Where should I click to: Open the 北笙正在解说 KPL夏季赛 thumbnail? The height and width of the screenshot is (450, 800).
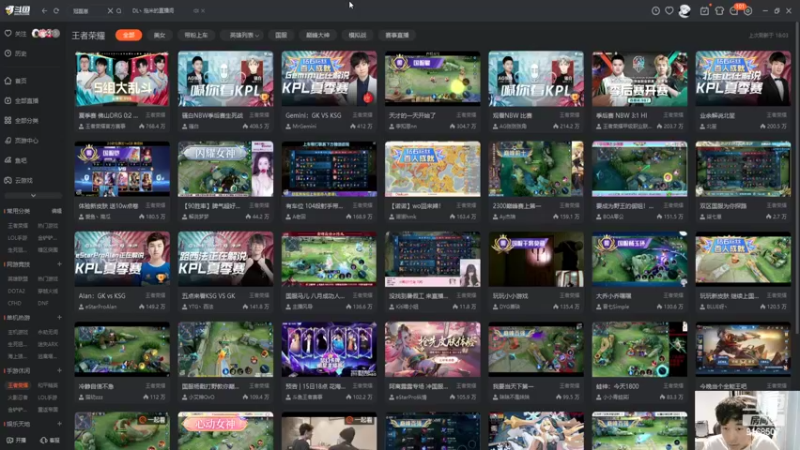[x=743, y=79]
